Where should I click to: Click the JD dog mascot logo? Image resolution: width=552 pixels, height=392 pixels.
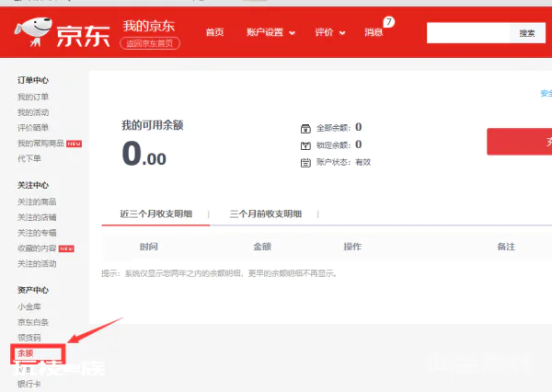33,31
